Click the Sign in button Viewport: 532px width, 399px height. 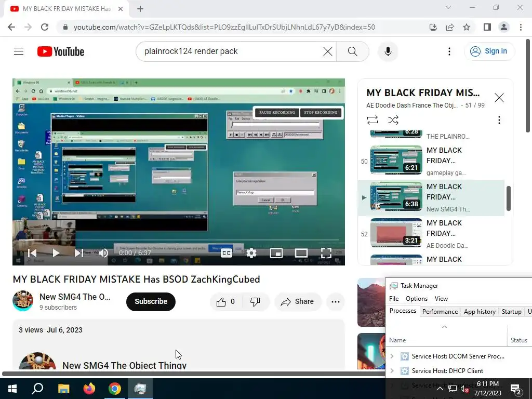(x=489, y=51)
